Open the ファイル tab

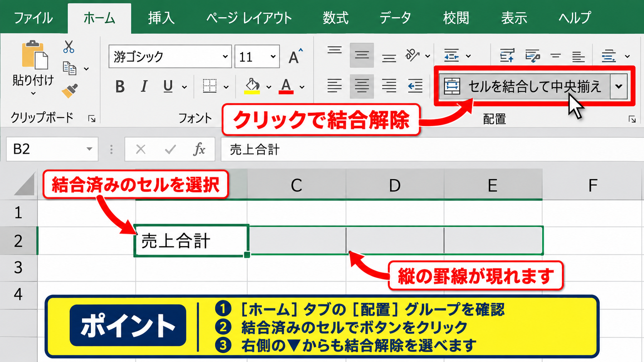coord(33,18)
